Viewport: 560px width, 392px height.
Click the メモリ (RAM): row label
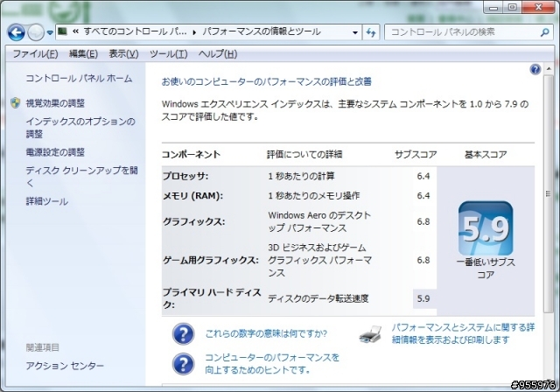coord(192,196)
